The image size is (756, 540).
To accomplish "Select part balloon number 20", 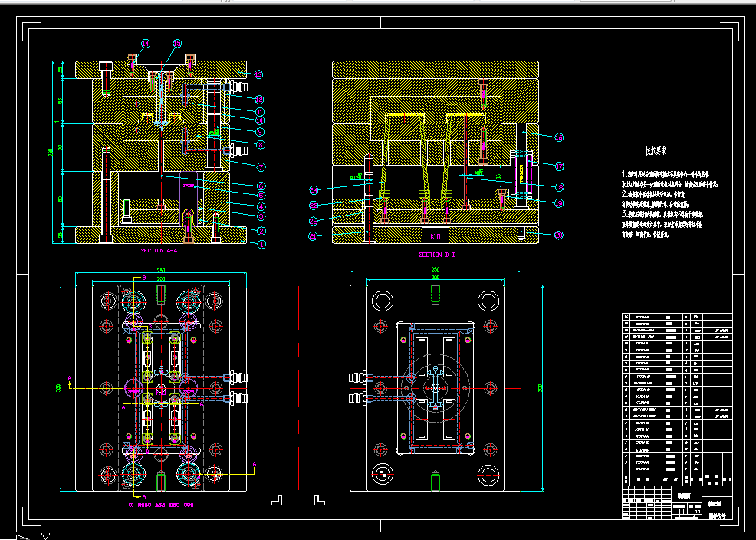I will pos(559,235).
